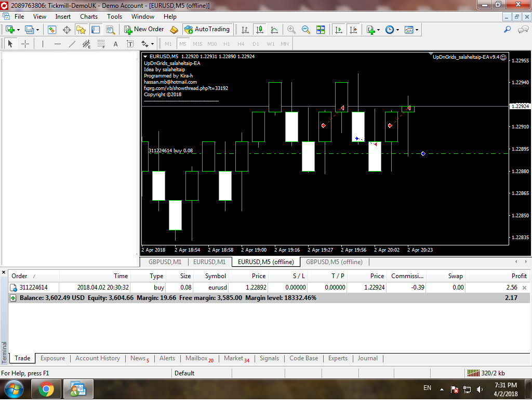Open the Indicators dropdown arrow
The height and width of the screenshot is (405, 532).
(x=379, y=30)
